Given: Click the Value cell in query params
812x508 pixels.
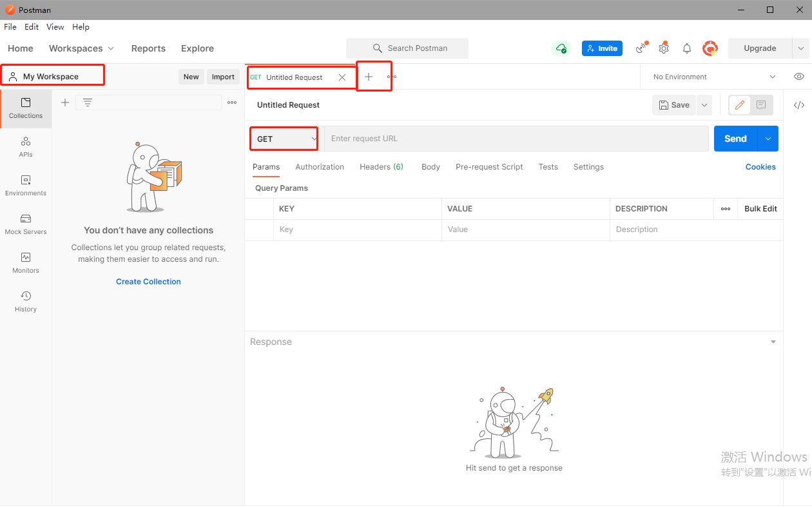Looking at the screenshot, I should click(x=526, y=230).
